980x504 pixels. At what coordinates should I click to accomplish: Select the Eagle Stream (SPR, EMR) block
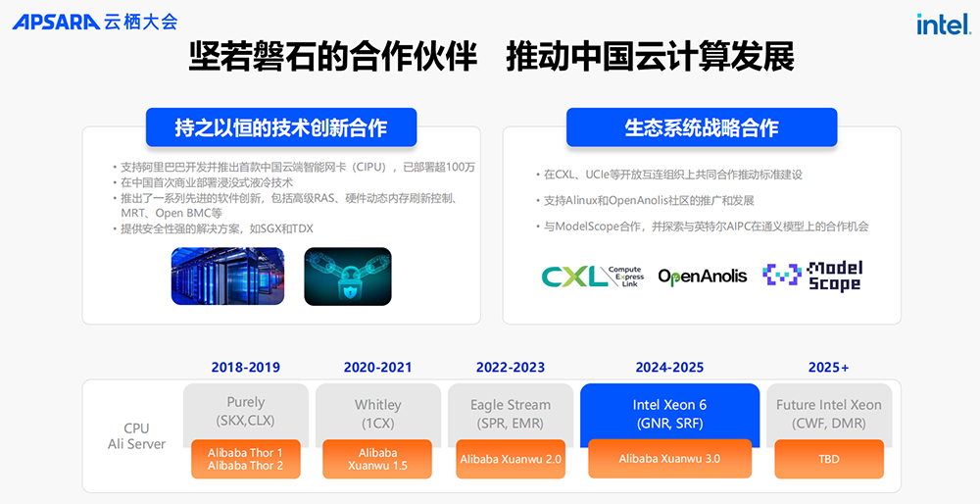510,411
